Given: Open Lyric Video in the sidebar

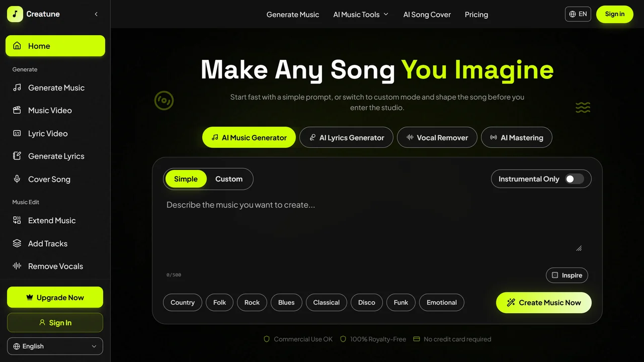Looking at the screenshot, I should click(x=55, y=133).
